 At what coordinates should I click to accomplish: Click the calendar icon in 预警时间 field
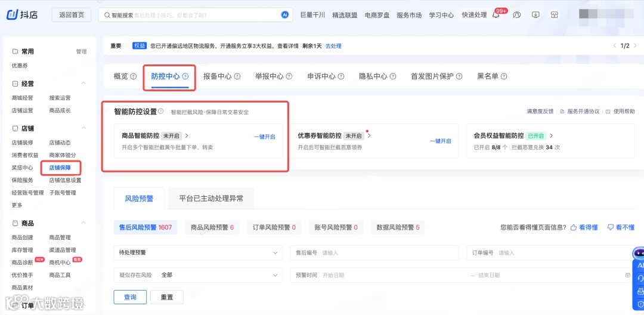coord(627,275)
